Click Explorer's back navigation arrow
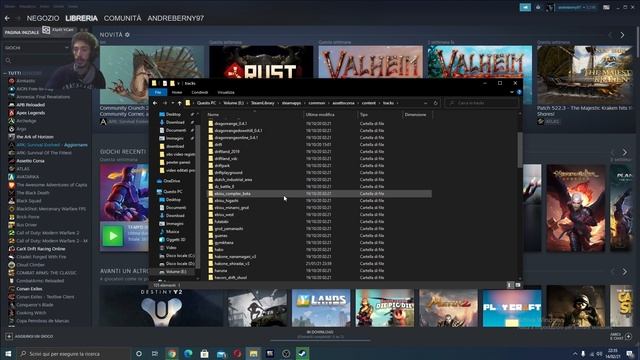 coord(155,103)
